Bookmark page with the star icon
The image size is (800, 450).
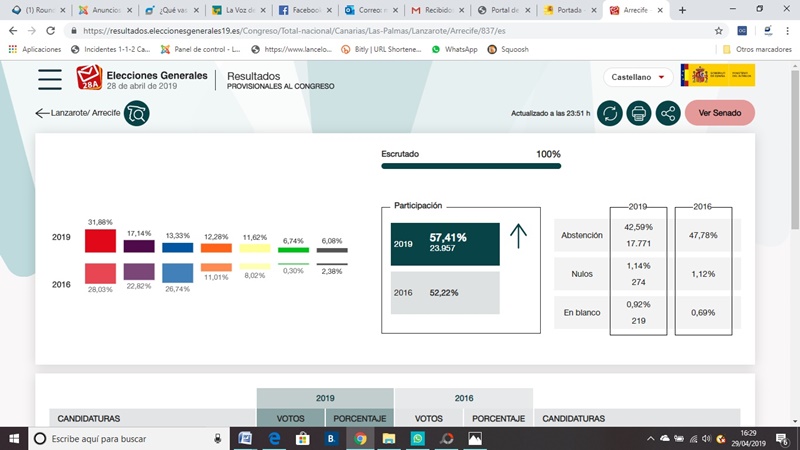(x=718, y=30)
